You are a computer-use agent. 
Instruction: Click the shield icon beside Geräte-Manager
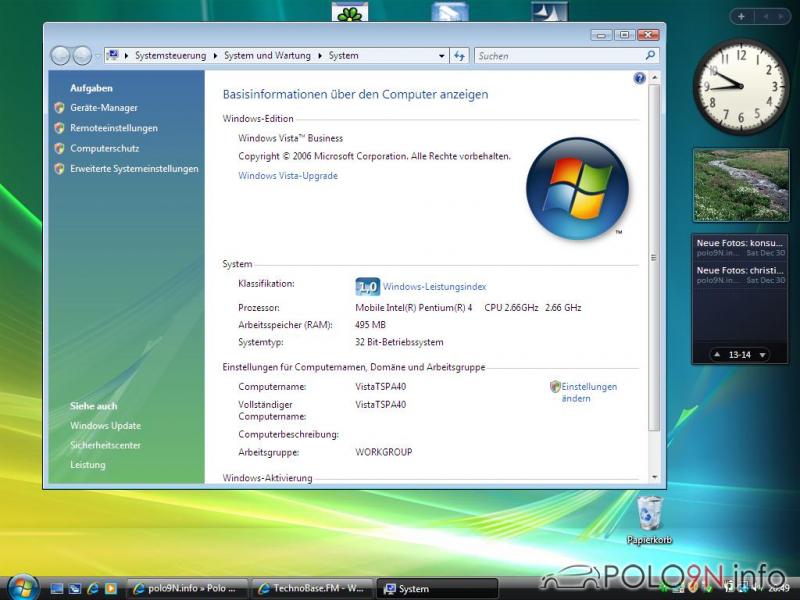coord(59,108)
